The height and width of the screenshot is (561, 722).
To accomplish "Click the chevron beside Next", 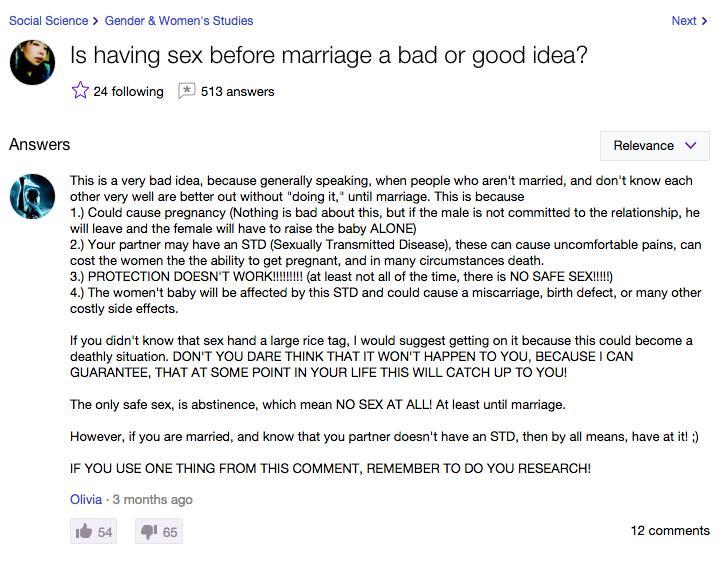I will (x=704, y=21).
